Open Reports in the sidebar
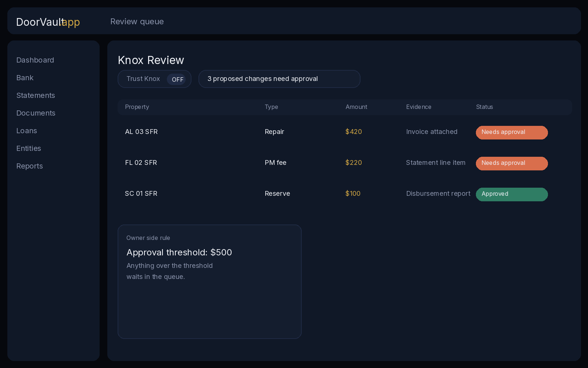 click(x=30, y=166)
